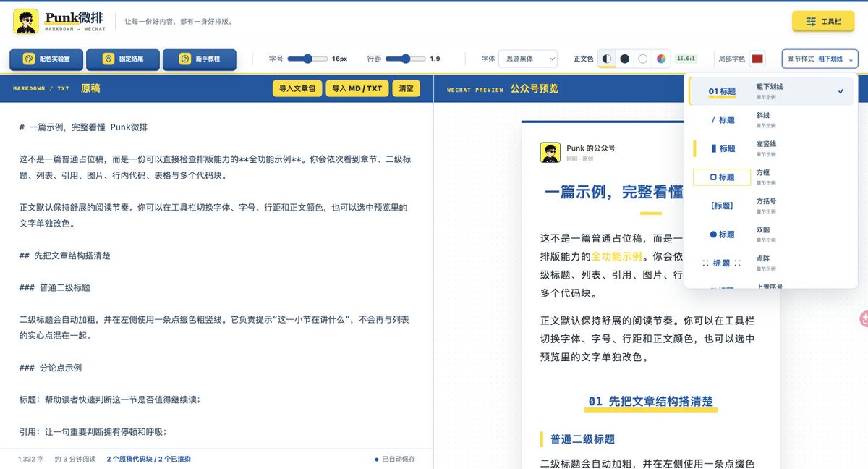Viewport: 868px width, 469px height.
Task: Click the 一篇示例 article title in preview
Action: 613,192
